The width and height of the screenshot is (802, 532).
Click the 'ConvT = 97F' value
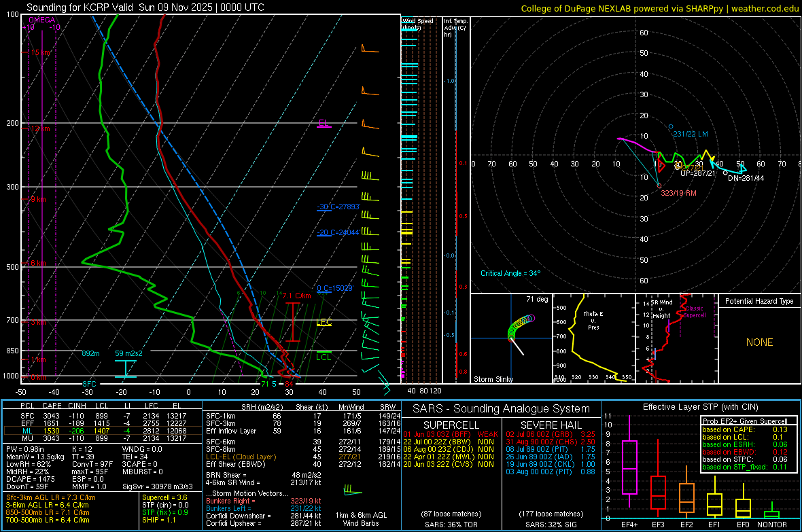tap(92, 465)
